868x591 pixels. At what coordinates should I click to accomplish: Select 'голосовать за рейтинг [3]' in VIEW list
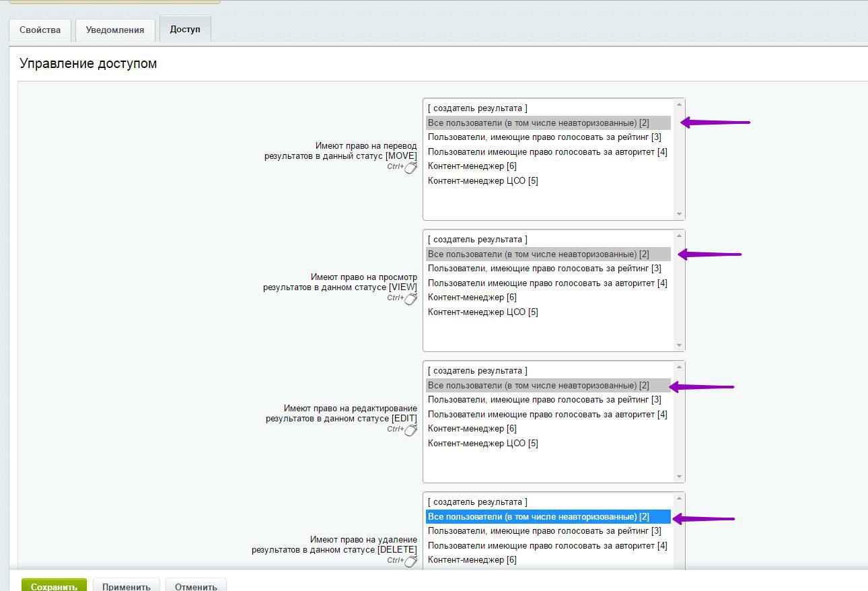(548, 269)
